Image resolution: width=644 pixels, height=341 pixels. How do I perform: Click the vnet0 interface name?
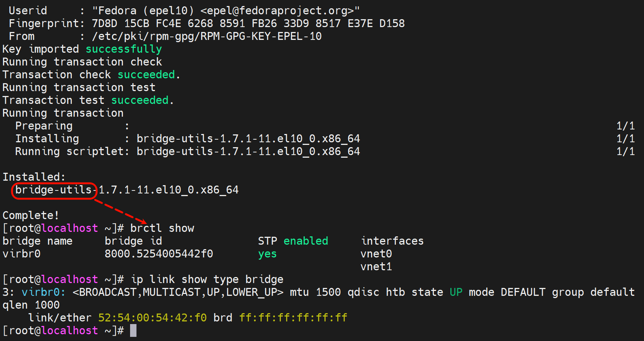[376, 254]
